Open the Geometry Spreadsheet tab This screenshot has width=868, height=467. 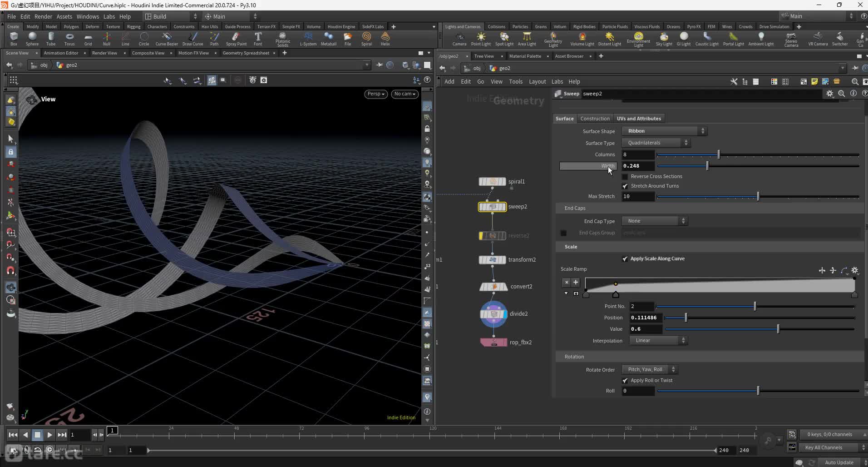pos(246,53)
